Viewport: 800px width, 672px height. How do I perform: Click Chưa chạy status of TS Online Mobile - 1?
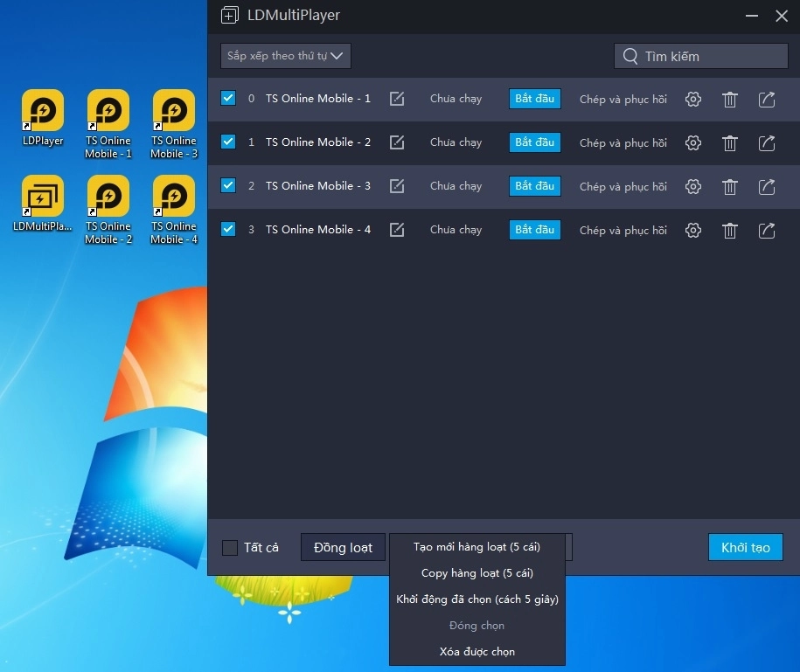coord(456,99)
